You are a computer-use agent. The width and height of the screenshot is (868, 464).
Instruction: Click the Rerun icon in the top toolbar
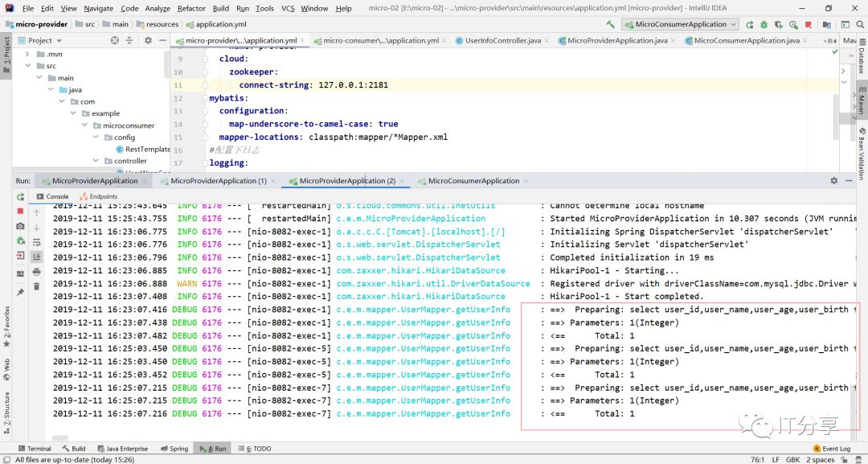[x=750, y=24]
